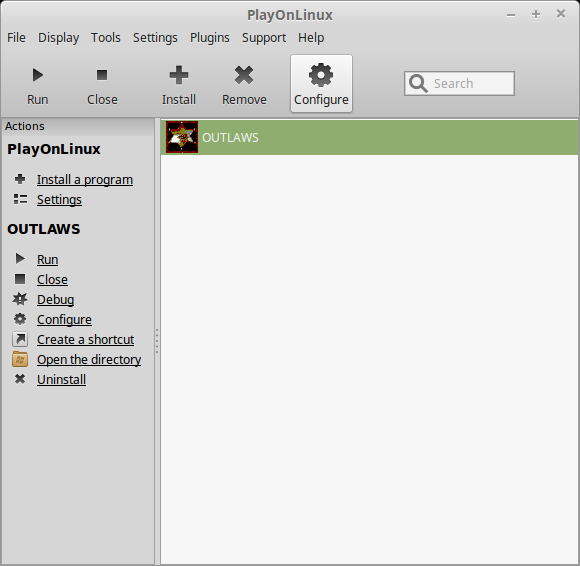Click the Configure link in sidebar
The image size is (580, 566).
[x=64, y=320]
